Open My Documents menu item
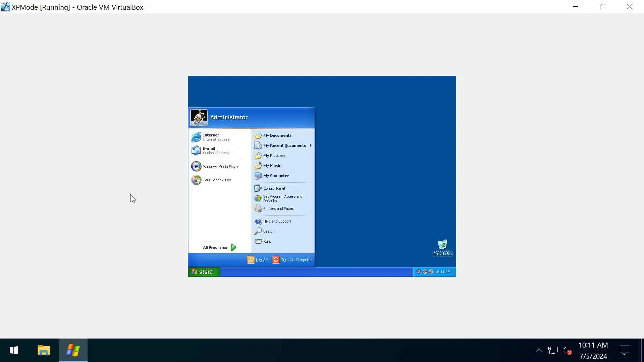The image size is (644, 362). [277, 135]
